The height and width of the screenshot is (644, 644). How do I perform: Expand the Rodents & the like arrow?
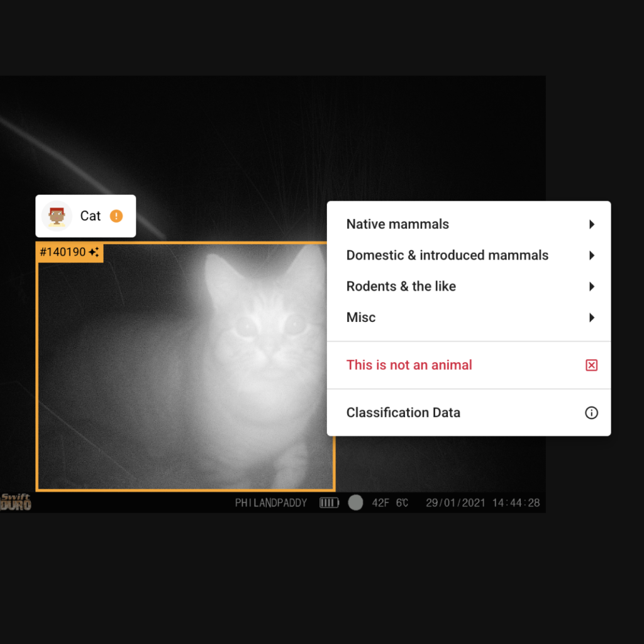pyautogui.click(x=591, y=287)
